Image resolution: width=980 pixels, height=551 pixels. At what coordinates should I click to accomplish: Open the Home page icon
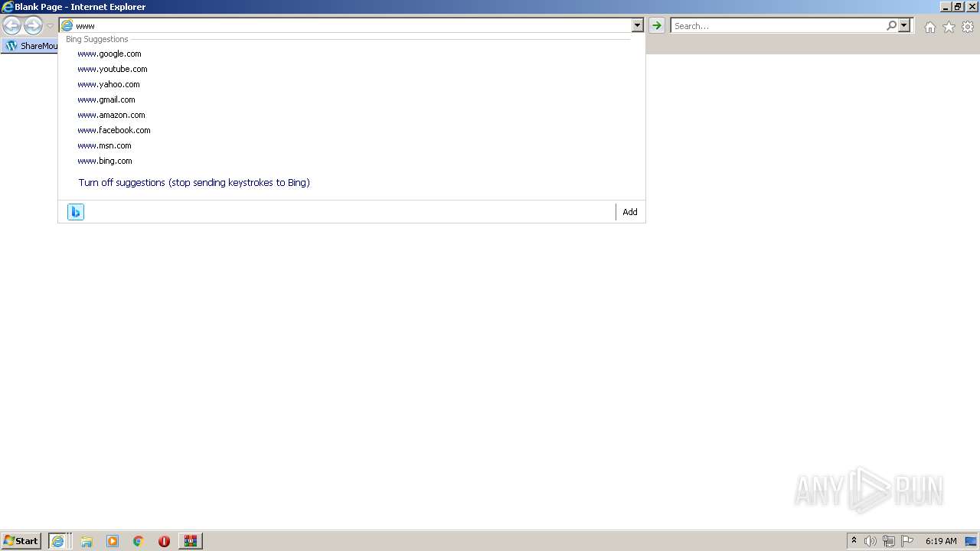(929, 27)
